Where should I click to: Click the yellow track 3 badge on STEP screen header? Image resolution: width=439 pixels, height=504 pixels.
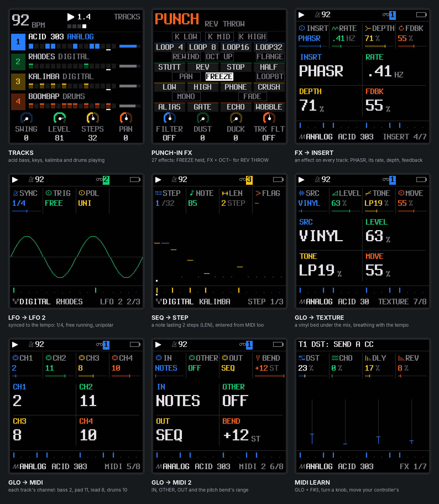[249, 180]
